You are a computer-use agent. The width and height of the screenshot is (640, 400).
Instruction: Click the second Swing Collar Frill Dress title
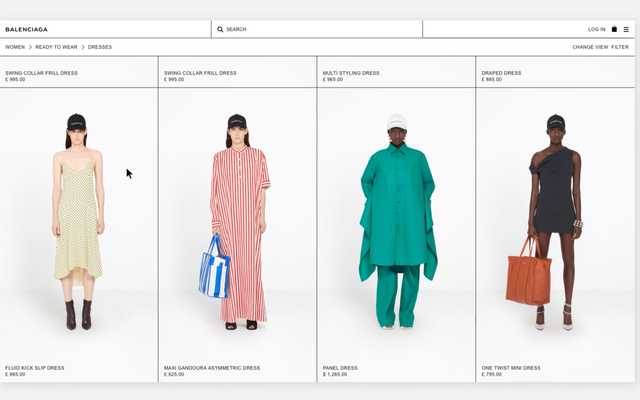tap(200, 73)
